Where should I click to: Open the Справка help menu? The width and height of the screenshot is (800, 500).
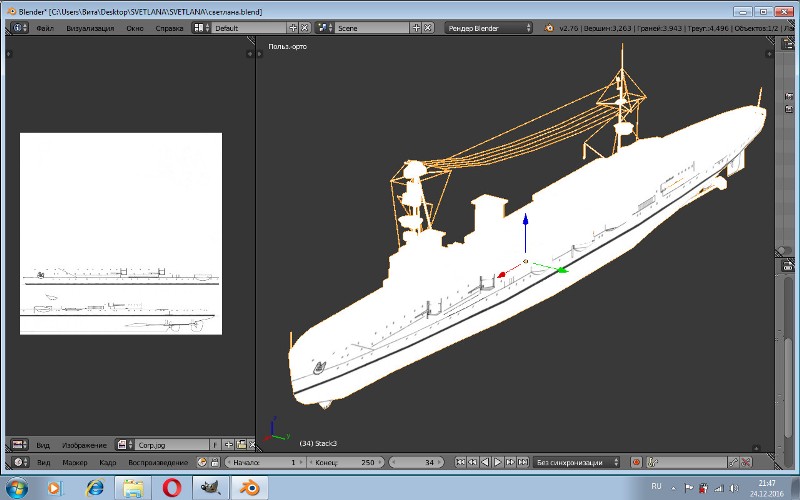tap(170, 28)
